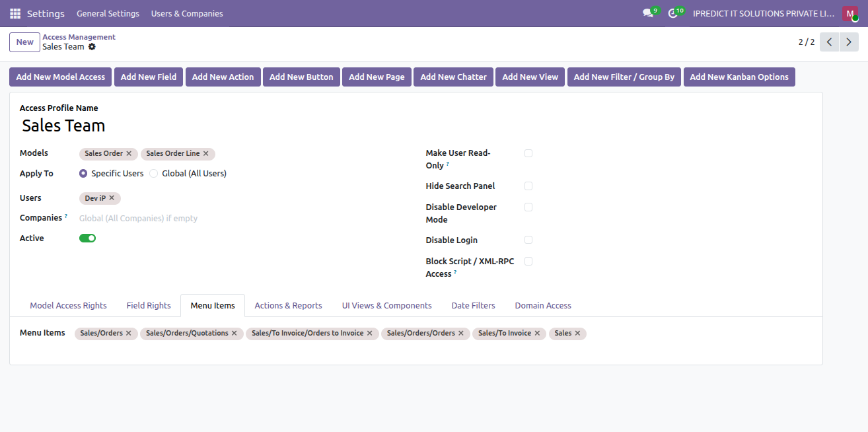Click Add New Filter / Group By button
868x432 pixels.
(x=624, y=77)
